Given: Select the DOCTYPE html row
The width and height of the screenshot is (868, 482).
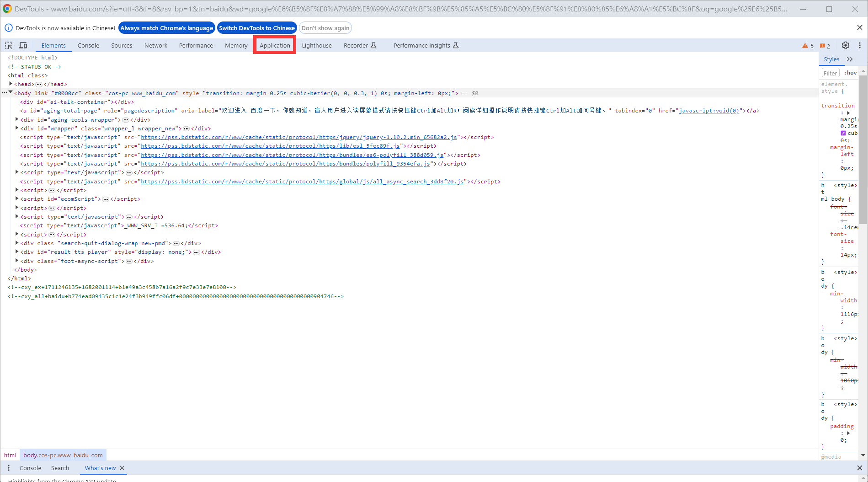Looking at the screenshot, I should 33,58.
